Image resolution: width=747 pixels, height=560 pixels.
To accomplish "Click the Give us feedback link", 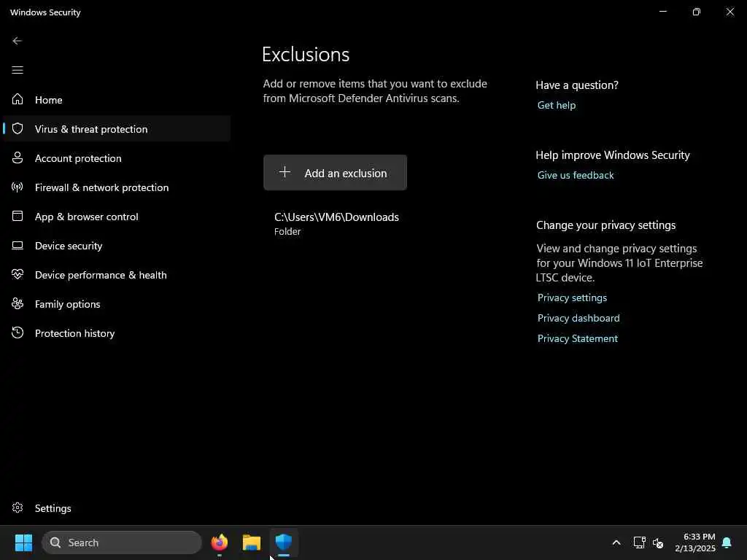I will pos(576,175).
